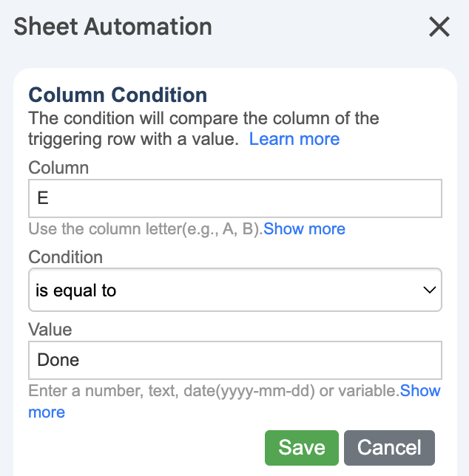Cancel the column condition edit
Screen dimensions: 469x476
[389, 447]
